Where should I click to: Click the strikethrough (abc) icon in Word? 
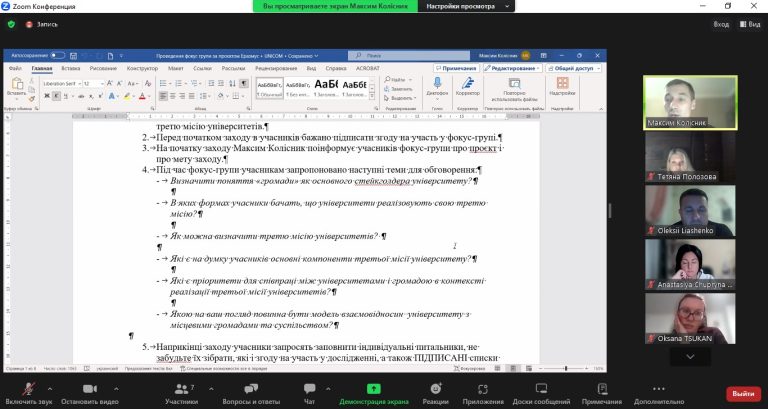[x=81, y=96]
